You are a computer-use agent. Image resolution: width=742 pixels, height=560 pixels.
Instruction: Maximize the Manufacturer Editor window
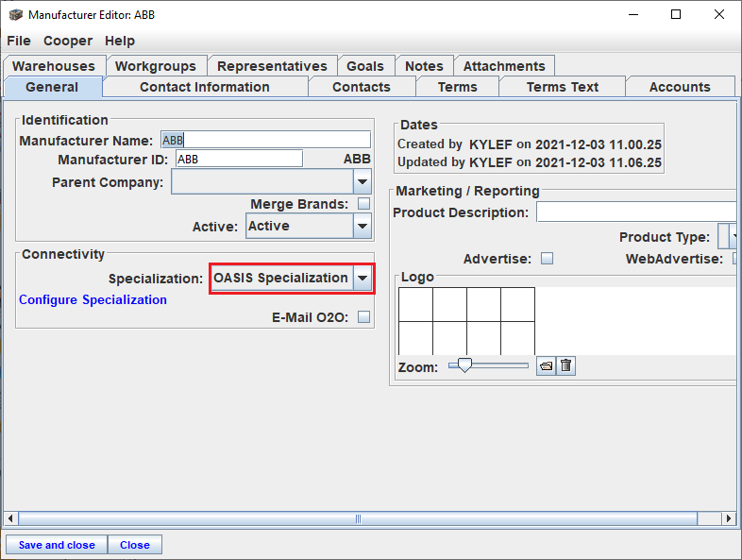pos(676,15)
